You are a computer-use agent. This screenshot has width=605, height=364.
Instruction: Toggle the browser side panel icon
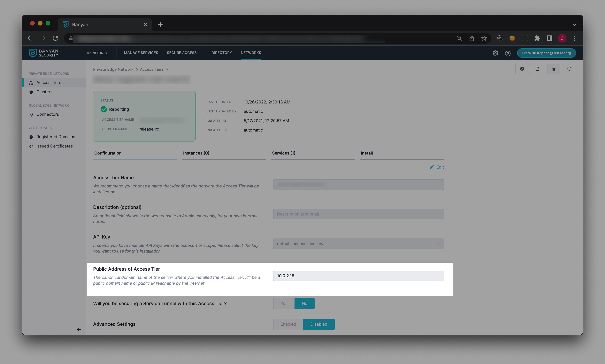(550, 38)
